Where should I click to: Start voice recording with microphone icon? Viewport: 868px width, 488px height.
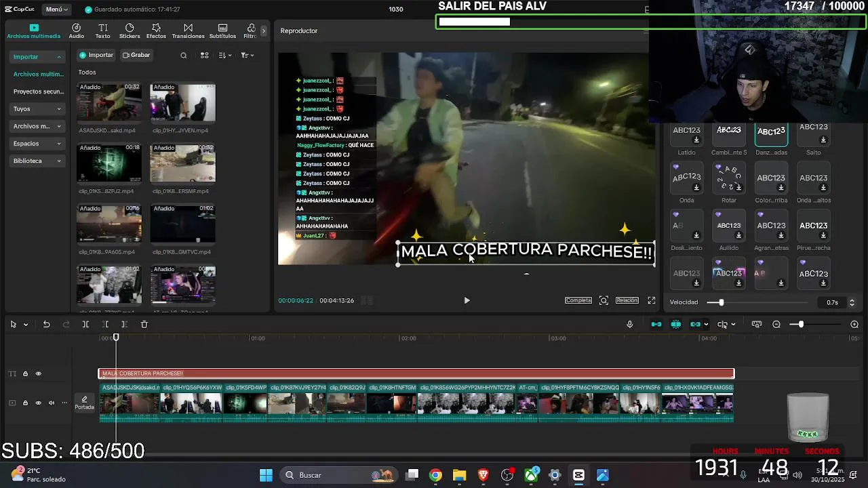point(629,325)
